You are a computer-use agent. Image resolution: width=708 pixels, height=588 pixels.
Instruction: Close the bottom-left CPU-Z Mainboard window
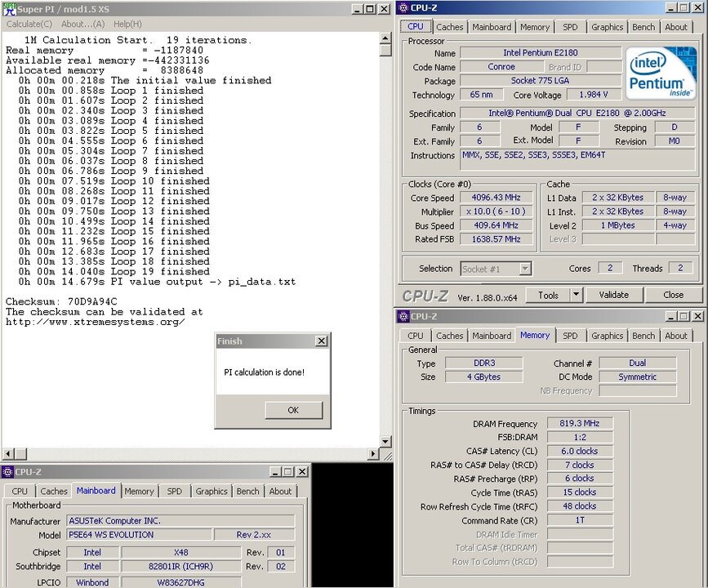click(302, 472)
